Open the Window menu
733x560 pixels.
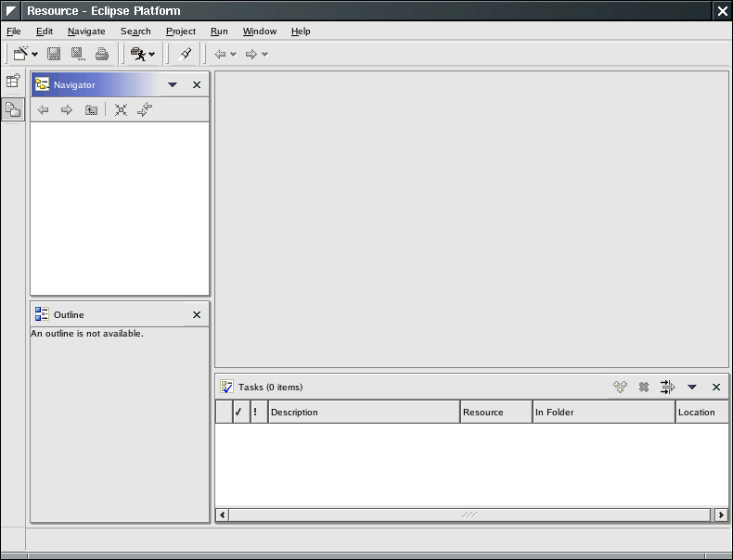(260, 32)
